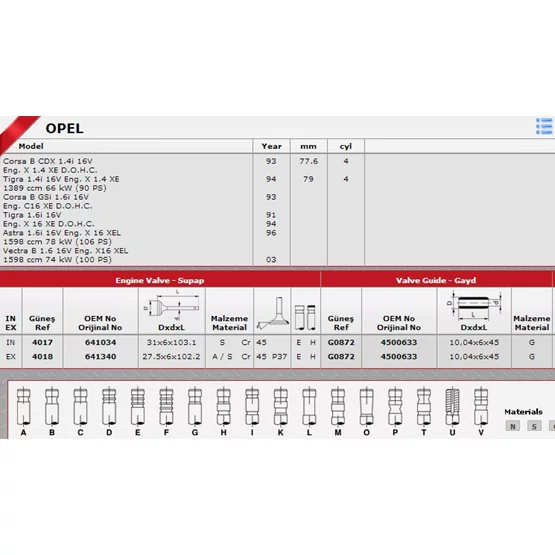Click OEM number 641340
Viewport: 555px width, 555px height.
click(x=101, y=356)
